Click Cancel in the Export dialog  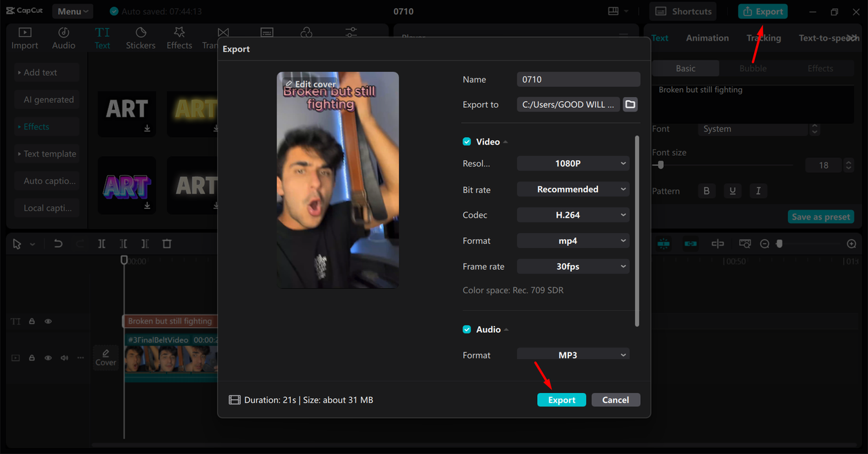(x=616, y=400)
